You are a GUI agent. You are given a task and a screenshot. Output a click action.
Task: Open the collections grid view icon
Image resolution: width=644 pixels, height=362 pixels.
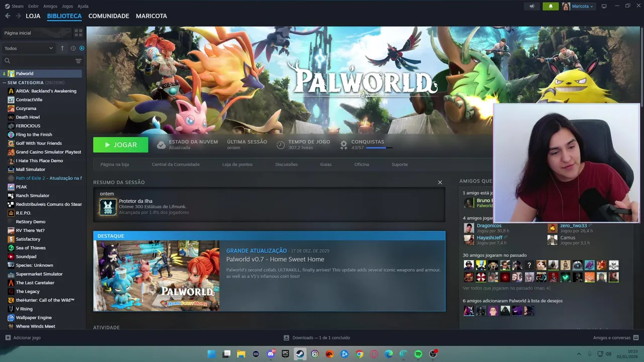(x=78, y=33)
